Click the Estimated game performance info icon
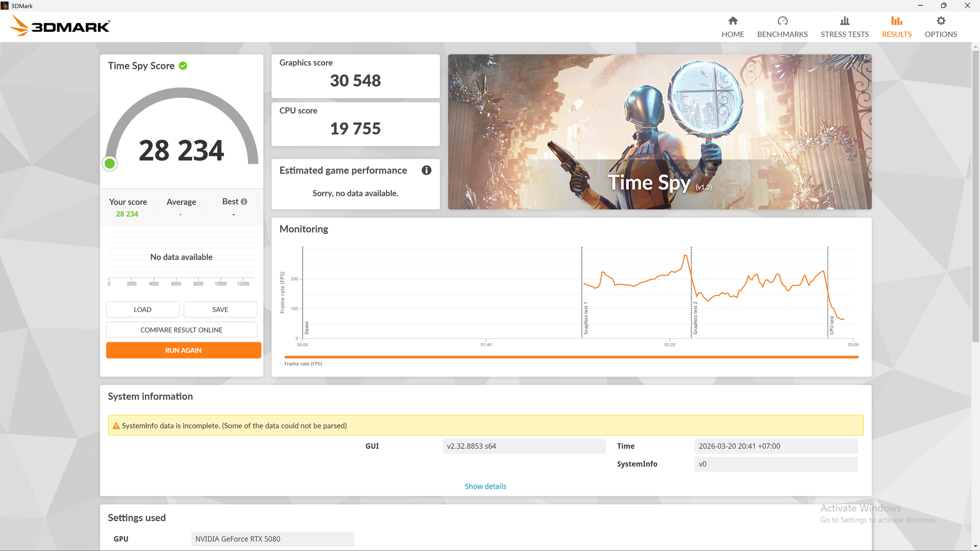980x551 pixels. (426, 170)
